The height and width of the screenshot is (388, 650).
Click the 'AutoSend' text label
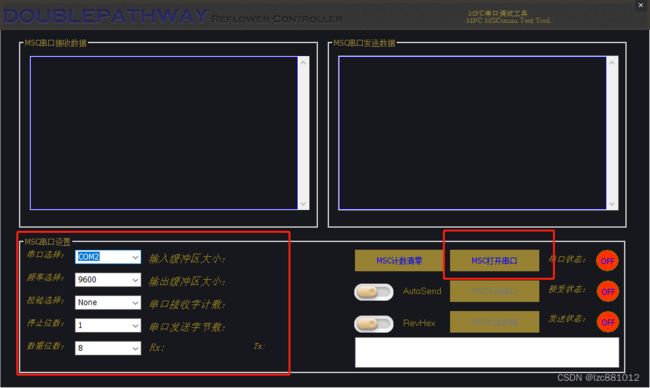(422, 291)
